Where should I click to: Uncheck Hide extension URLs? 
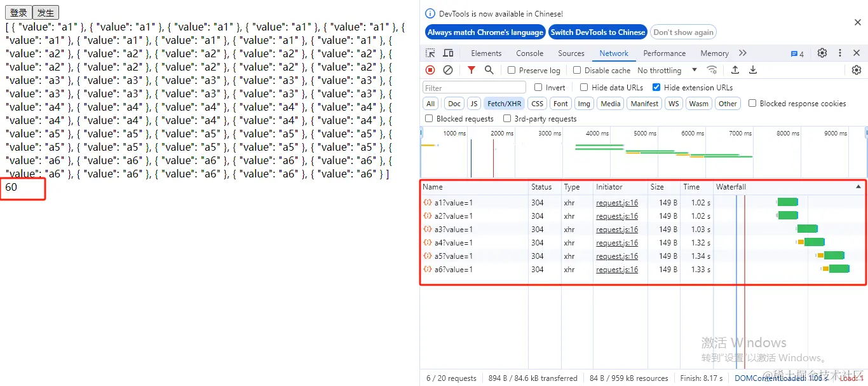tap(656, 87)
